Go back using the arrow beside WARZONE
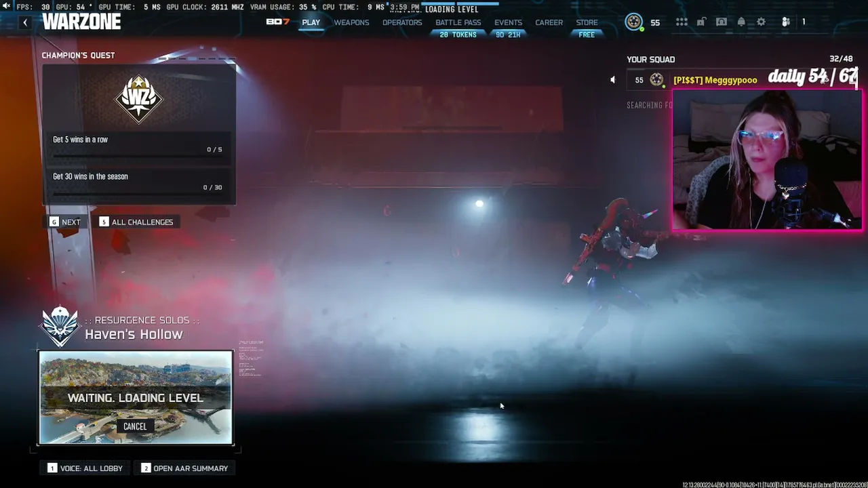The image size is (868, 488). [25, 22]
